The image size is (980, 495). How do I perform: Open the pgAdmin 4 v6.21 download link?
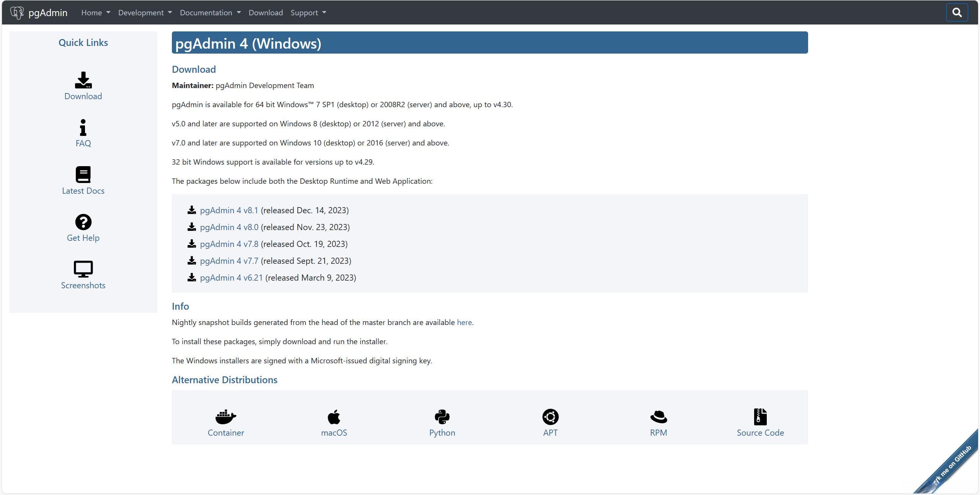[x=231, y=278]
